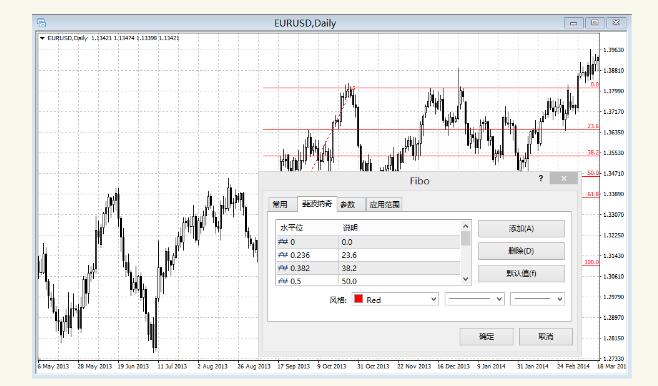This screenshot has height=386, width=658.
Task: Click the triangle beside EURUSD,Daily chart label
Action: pos(42,38)
